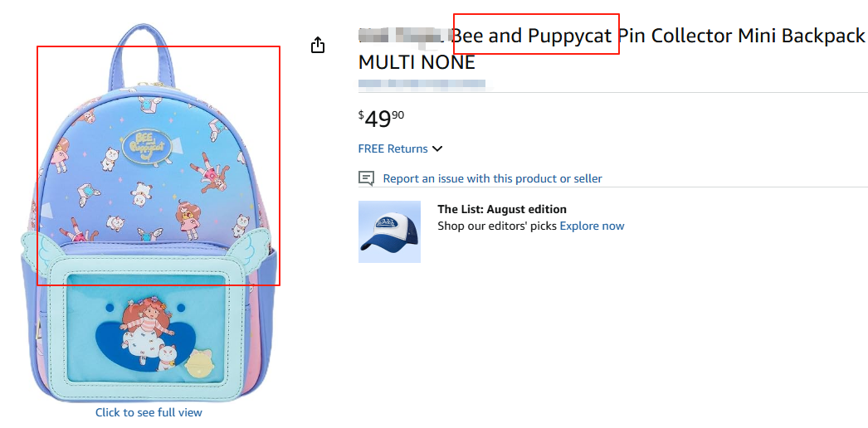Click the 'MULTI NONE' text in title
This screenshot has height=428, width=868.
[x=417, y=62]
